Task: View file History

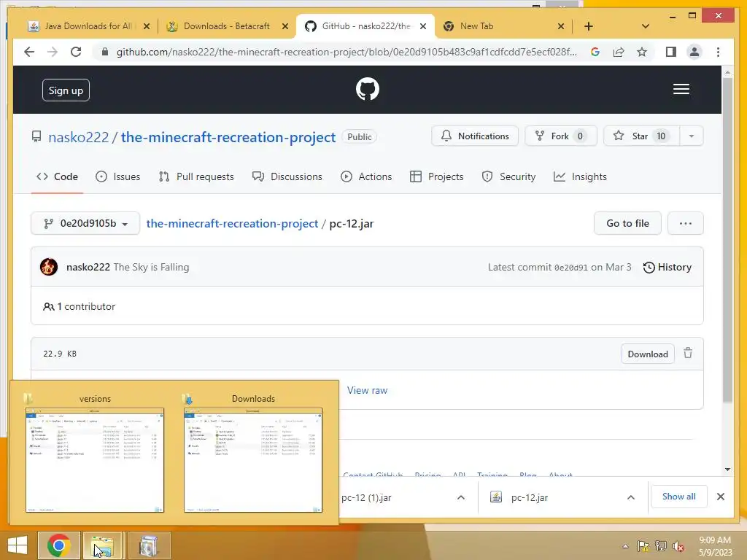Action: [x=667, y=267]
